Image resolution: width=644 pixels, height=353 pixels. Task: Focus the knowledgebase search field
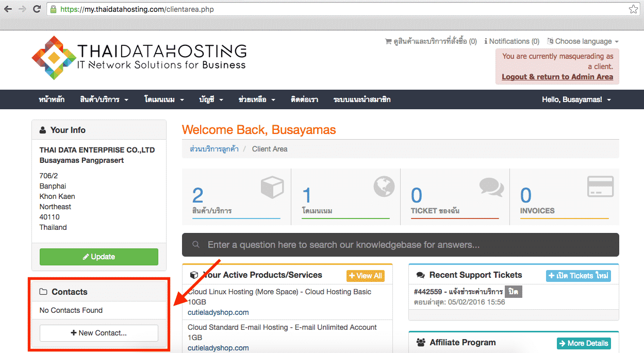tap(400, 245)
